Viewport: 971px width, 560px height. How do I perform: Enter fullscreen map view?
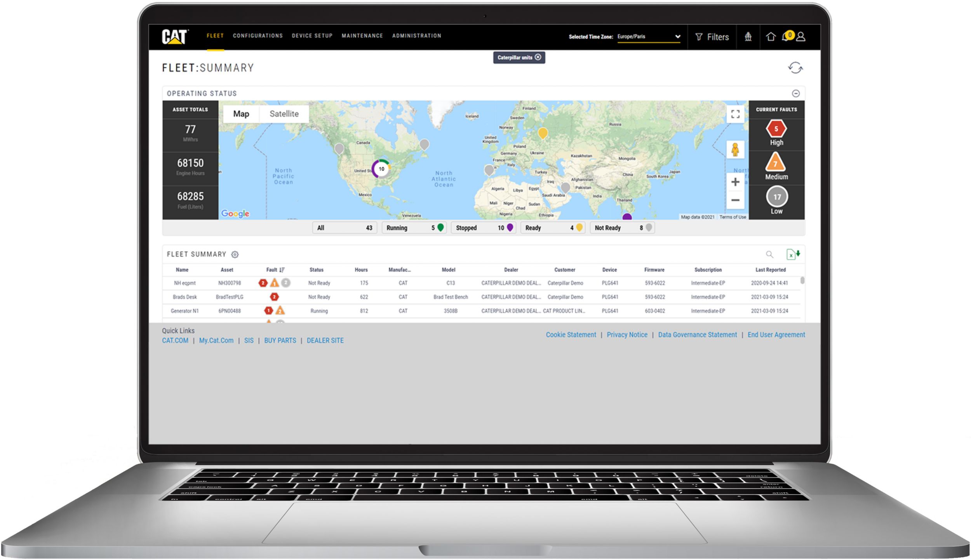[x=735, y=114]
